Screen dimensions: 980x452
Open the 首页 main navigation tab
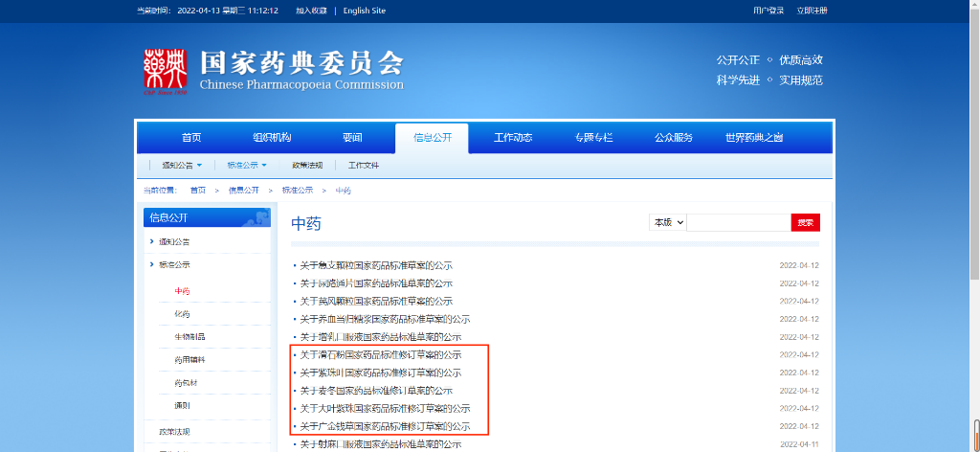191,138
